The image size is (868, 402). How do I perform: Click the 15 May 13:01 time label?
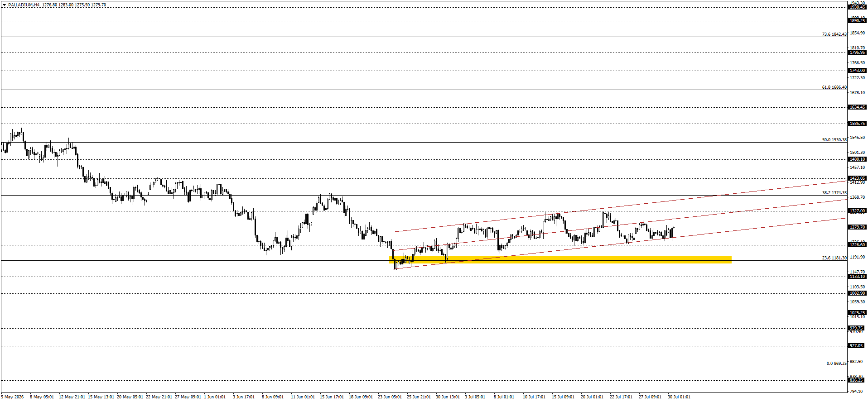[101, 397]
